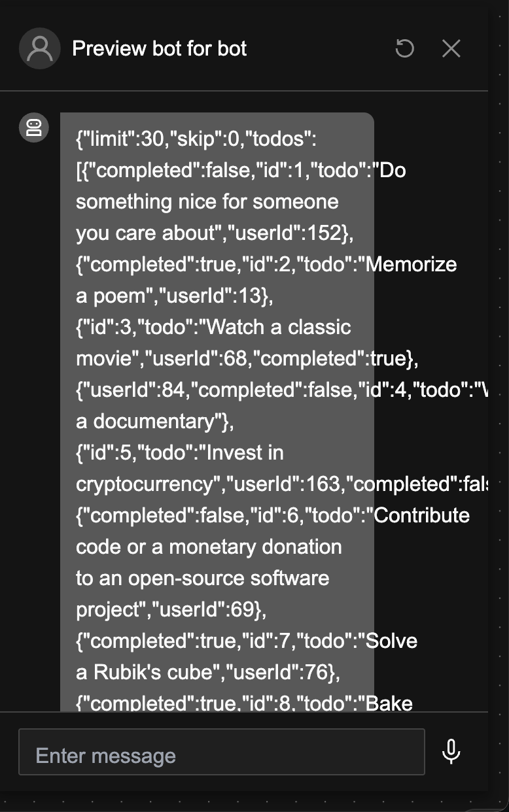Screen dimensions: 509x812
Task: Click the microphone voice input icon
Action: tap(451, 752)
